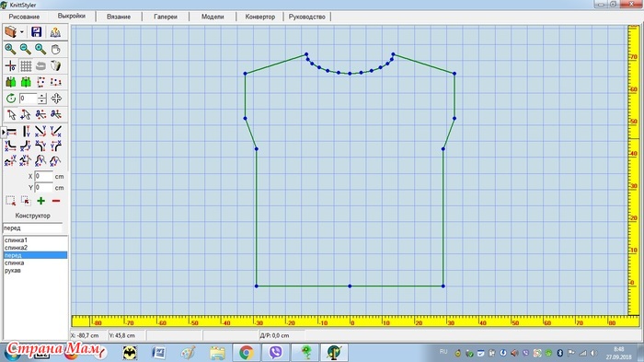Click the Конструктор button

(33, 216)
